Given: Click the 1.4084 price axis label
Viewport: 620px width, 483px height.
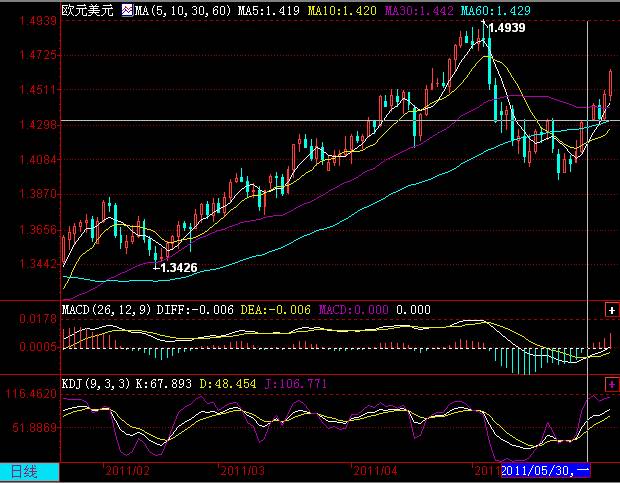Looking at the screenshot, I should click(38, 160).
